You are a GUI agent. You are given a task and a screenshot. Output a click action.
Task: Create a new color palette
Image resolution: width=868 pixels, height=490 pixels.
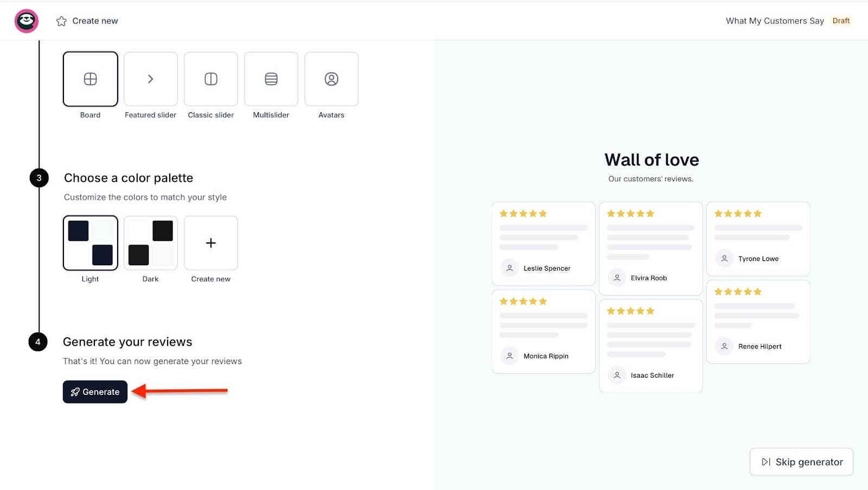211,243
